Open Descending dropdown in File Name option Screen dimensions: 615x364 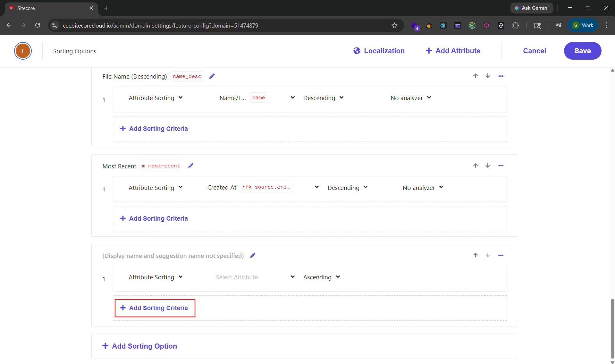(323, 98)
